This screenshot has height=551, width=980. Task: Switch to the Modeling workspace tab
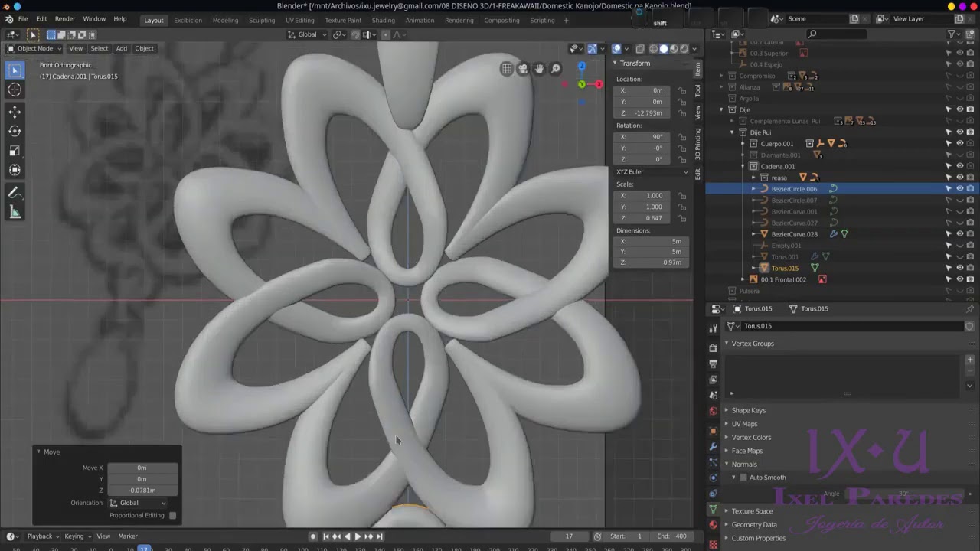225,20
